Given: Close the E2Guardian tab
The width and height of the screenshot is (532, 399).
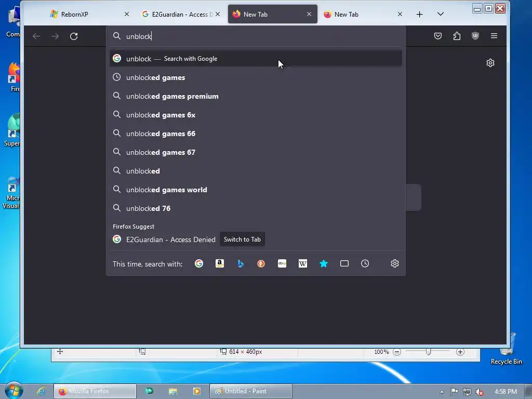Looking at the screenshot, I should tap(218, 14).
